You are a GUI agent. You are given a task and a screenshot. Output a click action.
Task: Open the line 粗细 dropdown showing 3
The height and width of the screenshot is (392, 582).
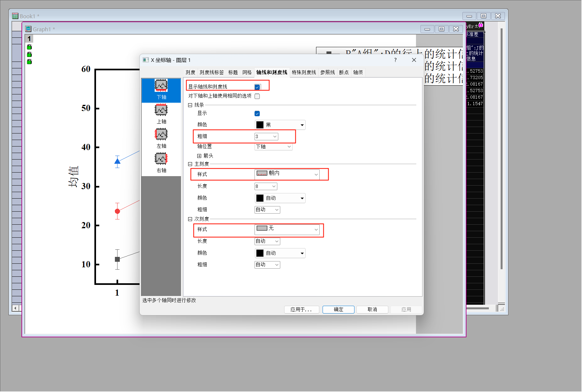(266, 136)
